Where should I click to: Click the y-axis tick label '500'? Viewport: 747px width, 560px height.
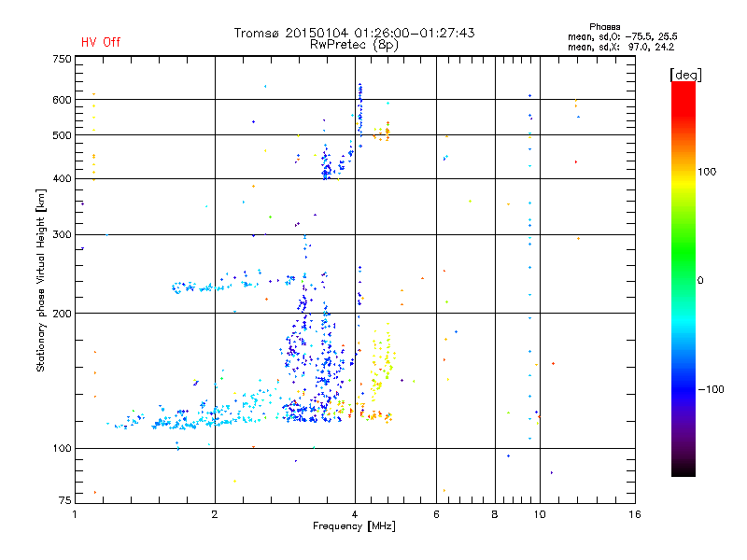click(62, 135)
